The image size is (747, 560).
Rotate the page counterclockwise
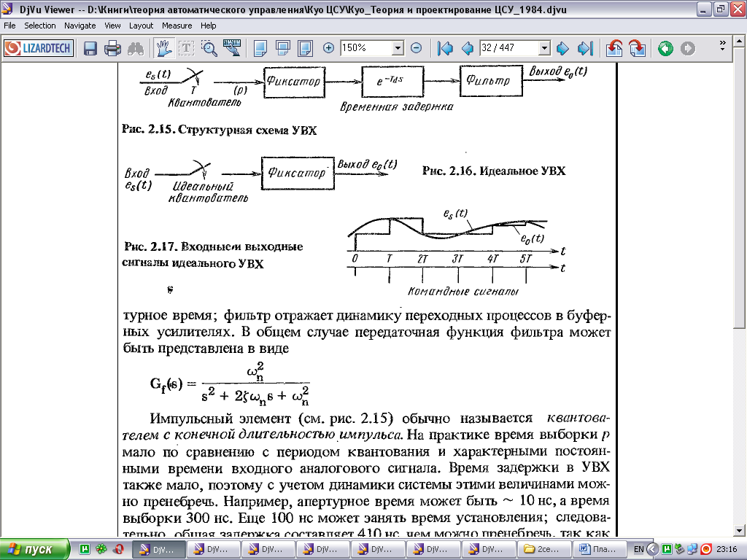[x=614, y=48]
